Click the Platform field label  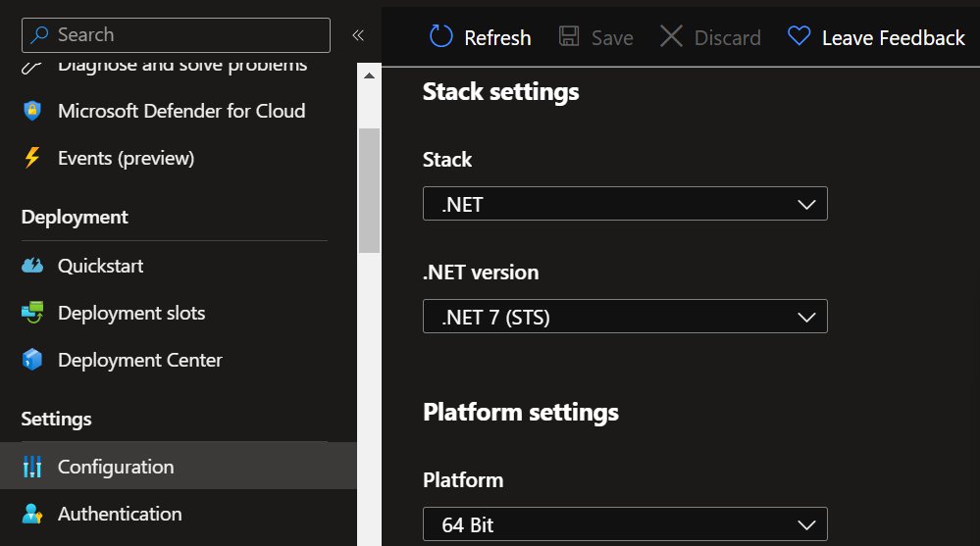pyautogui.click(x=463, y=479)
